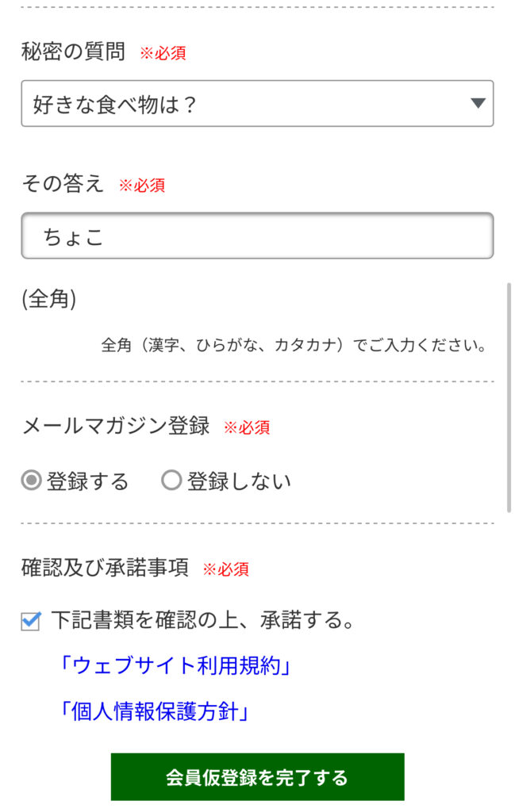This screenshot has width=515, height=812.
Task: Open the ウェブサイト利用規約 link
Action: pos(175,665)
